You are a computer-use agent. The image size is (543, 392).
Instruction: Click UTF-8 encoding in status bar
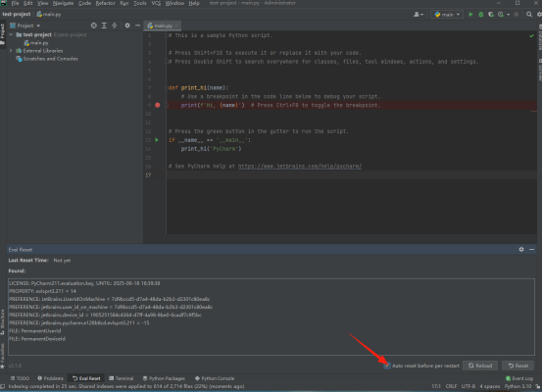(469, 386)
